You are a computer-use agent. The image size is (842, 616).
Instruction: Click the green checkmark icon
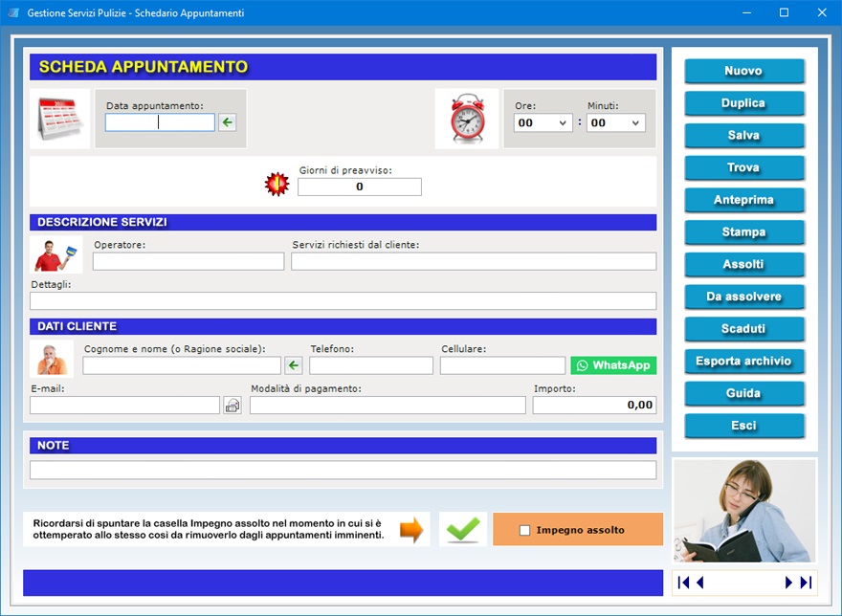click(463, 529)
